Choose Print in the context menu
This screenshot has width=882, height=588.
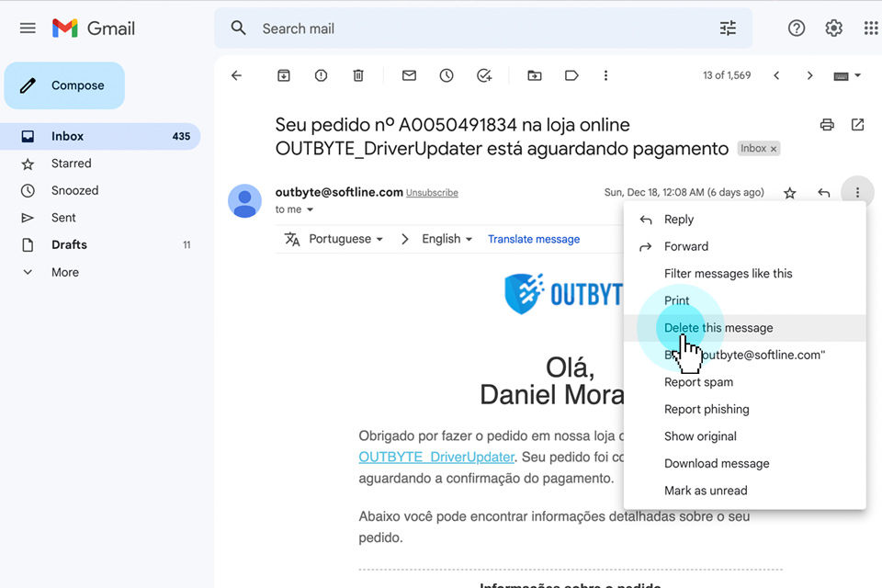pos(744,300)
